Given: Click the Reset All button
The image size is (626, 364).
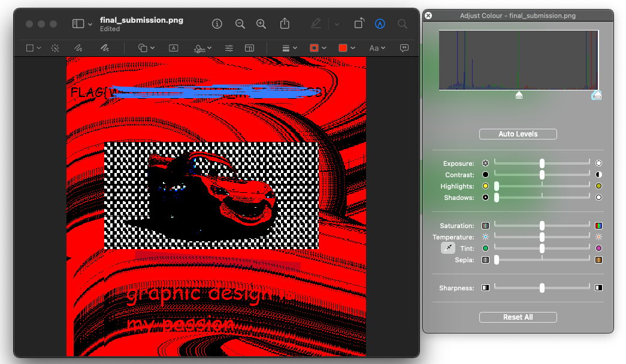Looking at the screenshot, I should pyautogui.click(x=518, y=317).
